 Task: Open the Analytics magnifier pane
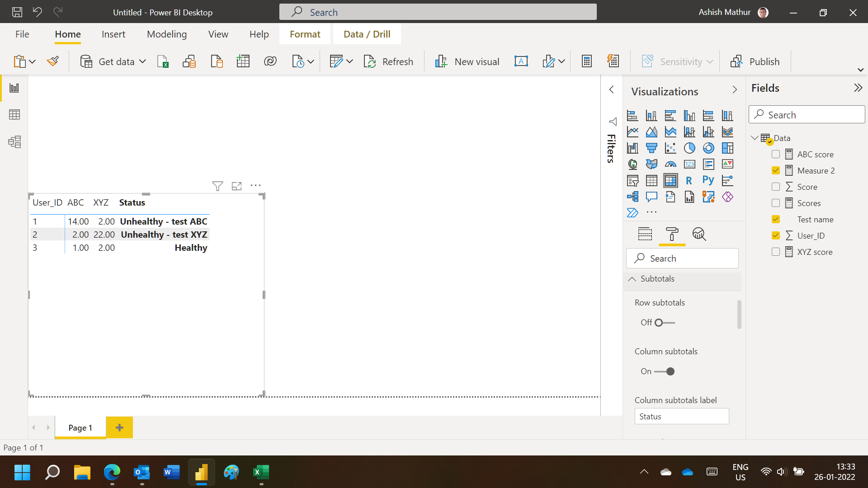699,234
